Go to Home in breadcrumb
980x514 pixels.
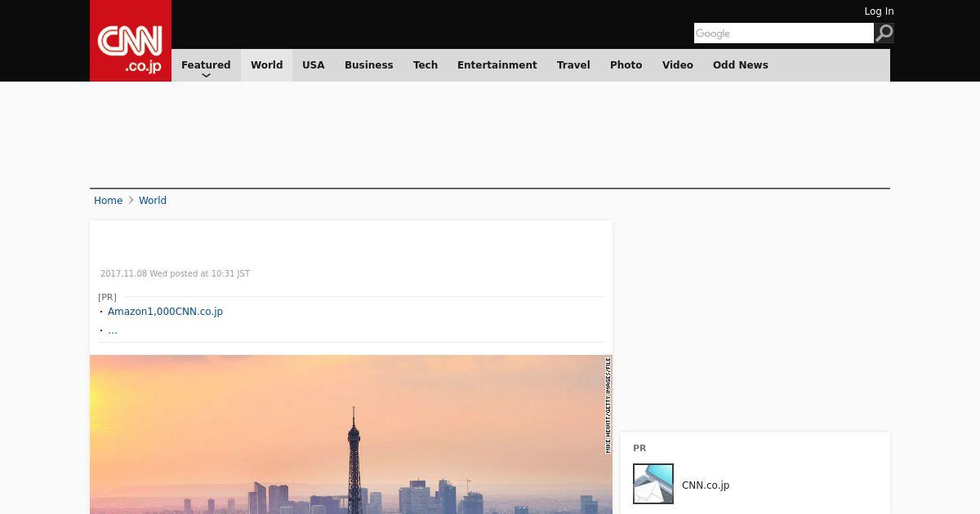[108, 201]
